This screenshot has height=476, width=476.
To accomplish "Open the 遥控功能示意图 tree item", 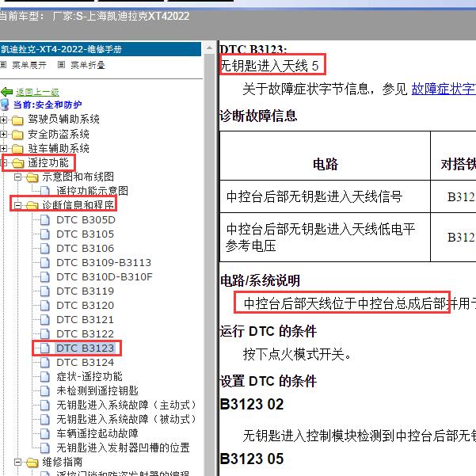I will (92, 191).
